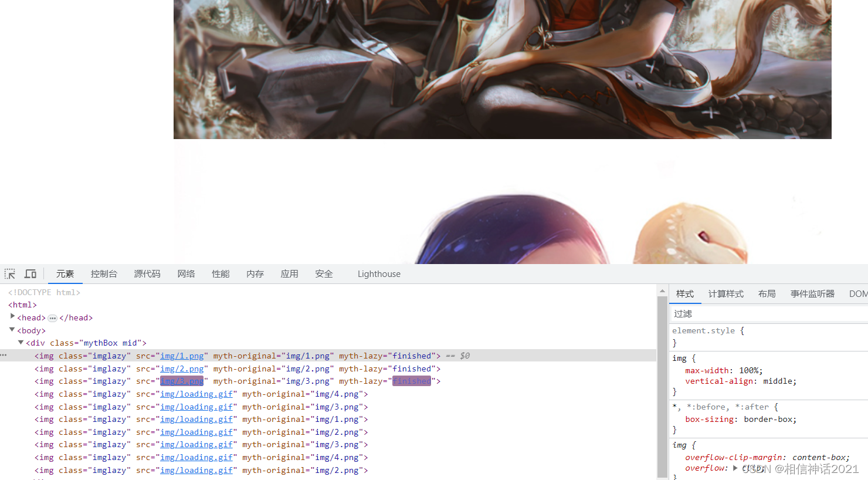Open the 元素 (Elements) tab
This screenshot has width=868, height=480.
65,274
